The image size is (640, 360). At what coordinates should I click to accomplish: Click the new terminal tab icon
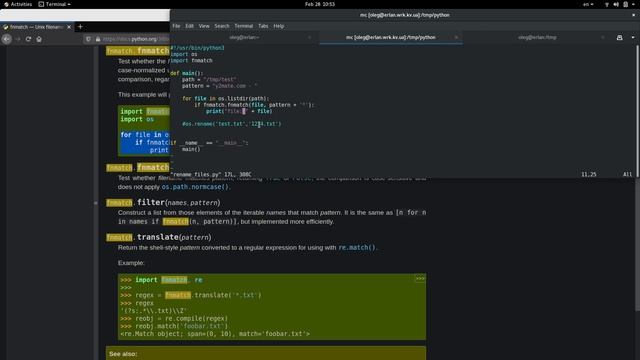point(620,38)
